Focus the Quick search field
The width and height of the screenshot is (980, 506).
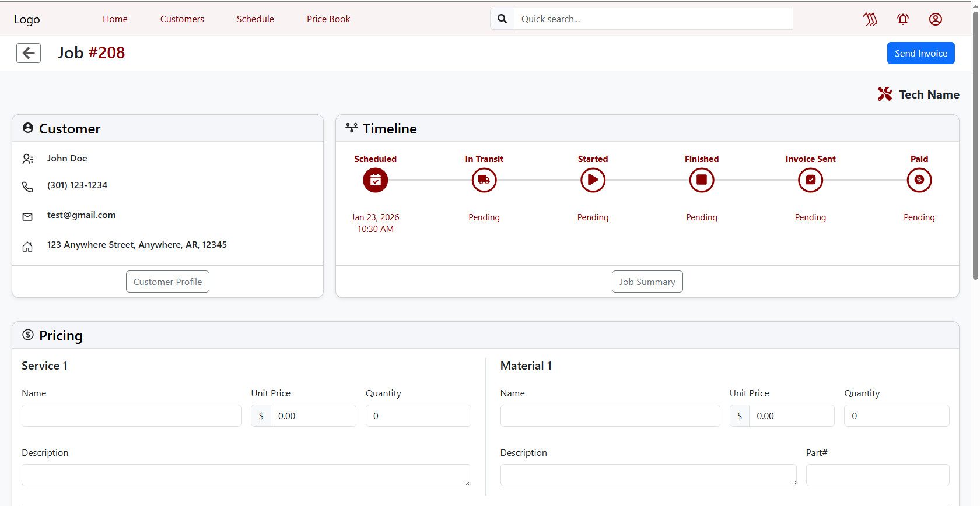(653, 19)
